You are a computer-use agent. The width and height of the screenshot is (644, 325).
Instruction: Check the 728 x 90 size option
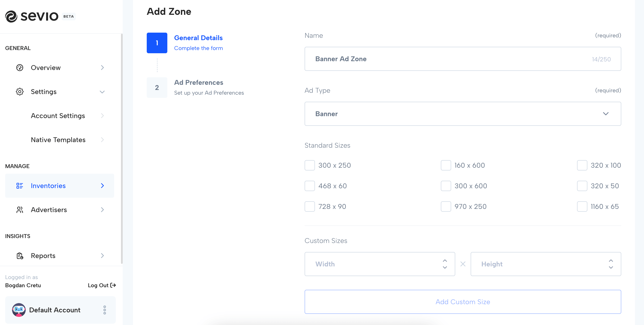click(310, 207)
